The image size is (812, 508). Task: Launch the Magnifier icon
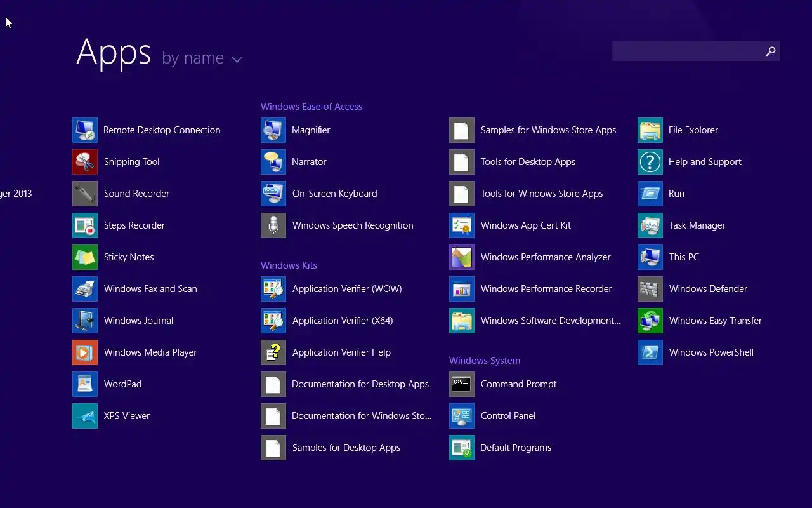tap(273, 130)
